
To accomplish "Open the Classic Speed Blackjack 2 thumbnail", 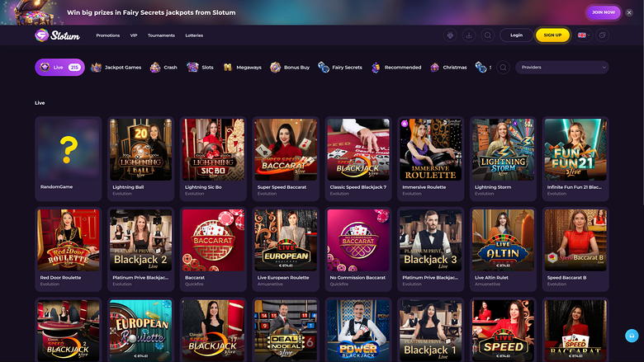I will click(x=69, y=331).
